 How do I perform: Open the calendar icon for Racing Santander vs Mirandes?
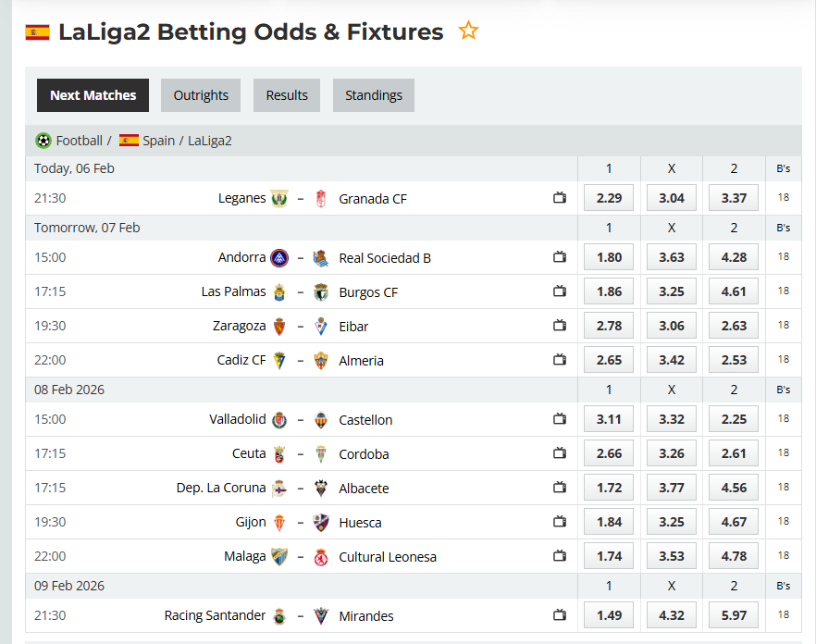pos(559,615)
